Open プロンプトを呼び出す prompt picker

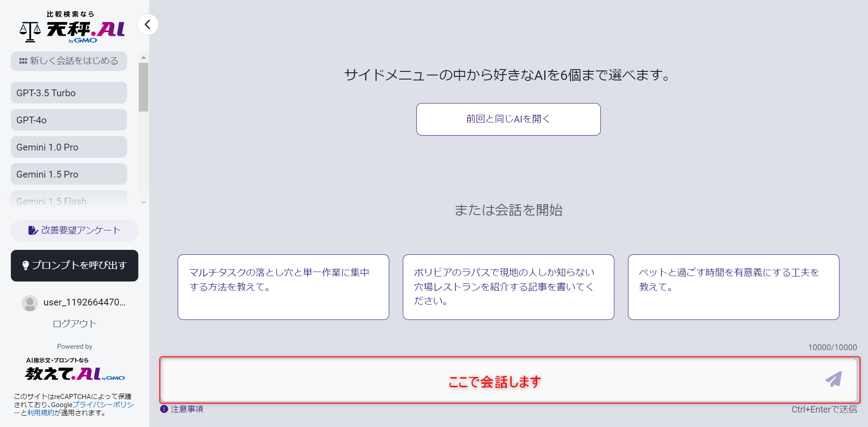point(75,266)
